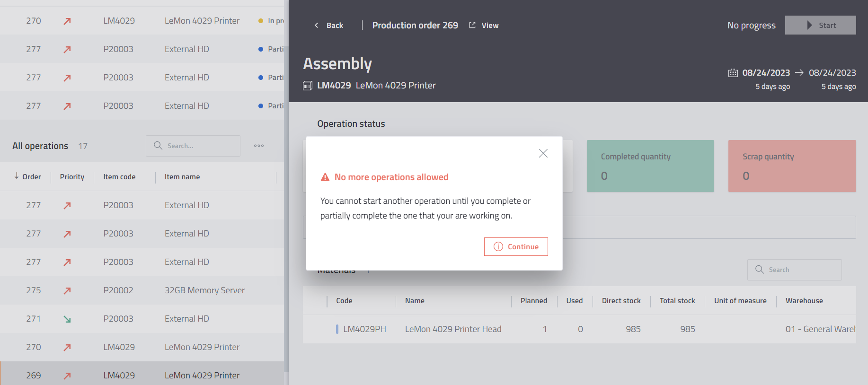
Task: Click the Materials search field
Action: 794,270
